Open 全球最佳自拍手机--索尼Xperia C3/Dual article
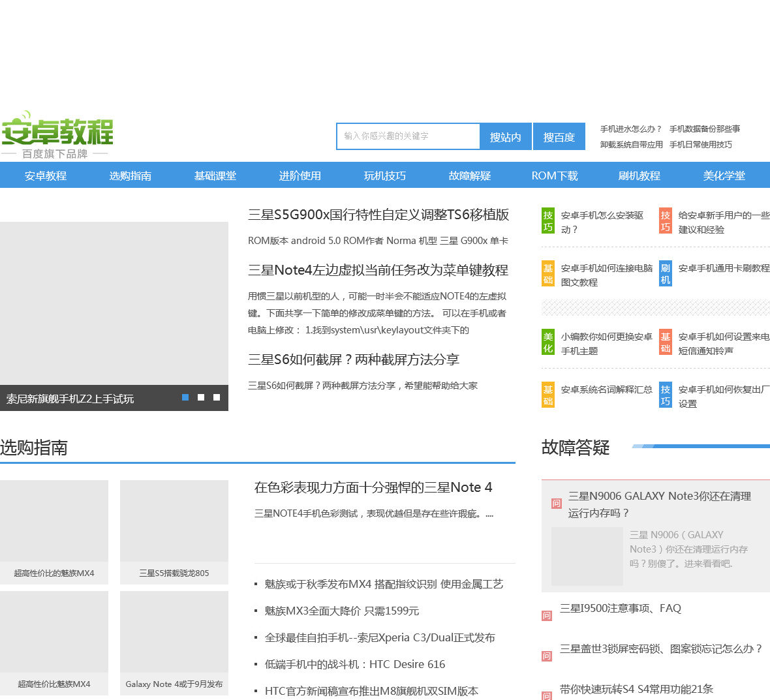The image size is (770, 700). tap(380, 637)
